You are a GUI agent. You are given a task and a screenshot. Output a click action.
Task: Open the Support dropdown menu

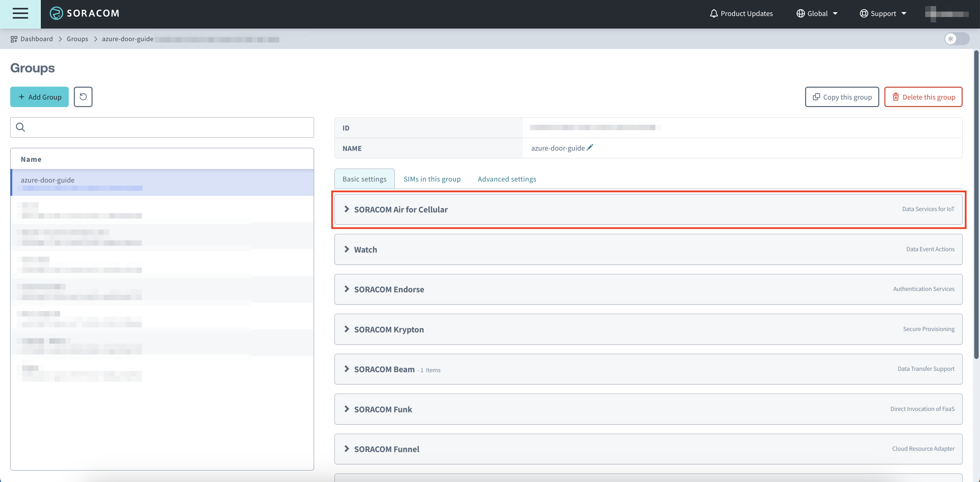(x=883, y=13)
